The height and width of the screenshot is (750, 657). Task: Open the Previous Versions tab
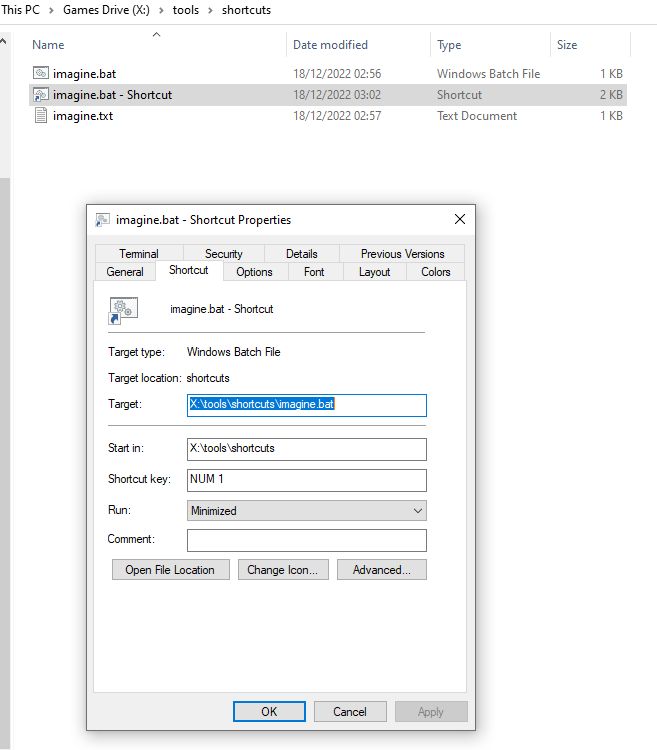(402, 254)
